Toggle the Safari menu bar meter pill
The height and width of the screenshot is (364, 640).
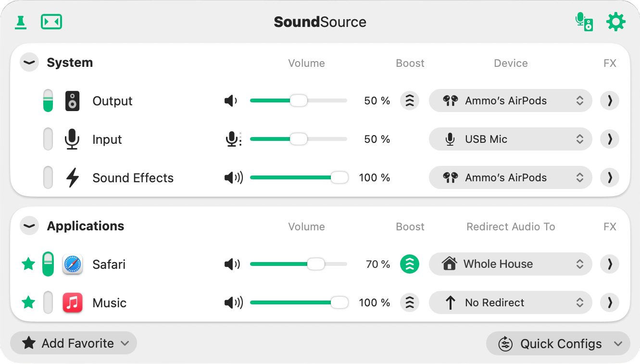point(48,264)
